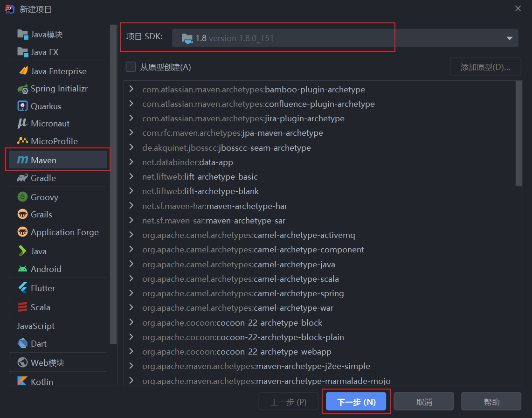Select the maven-archetype-har row text

pyautogui.click(x=215, y=206)
